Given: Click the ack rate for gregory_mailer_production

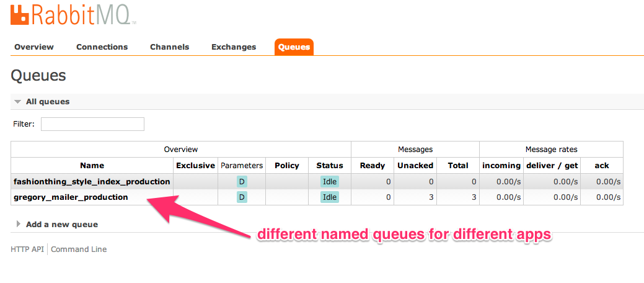Looking at the screenshot, I should point(609,197).
